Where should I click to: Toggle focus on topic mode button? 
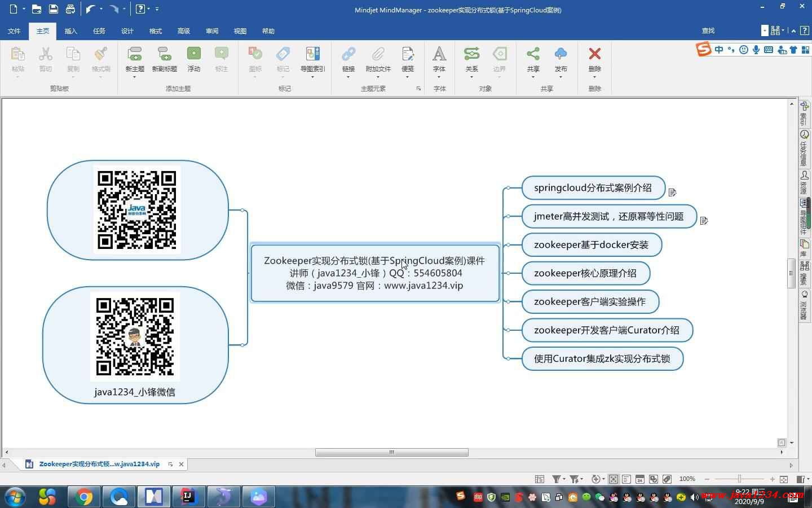613,479
